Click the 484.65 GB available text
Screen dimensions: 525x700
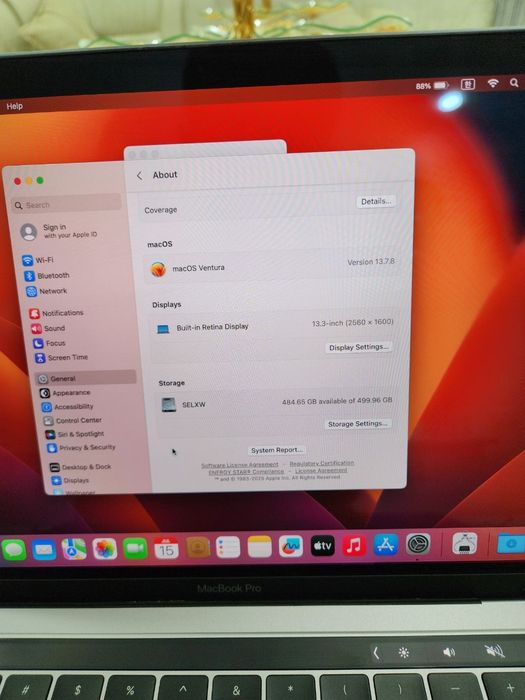337,401
